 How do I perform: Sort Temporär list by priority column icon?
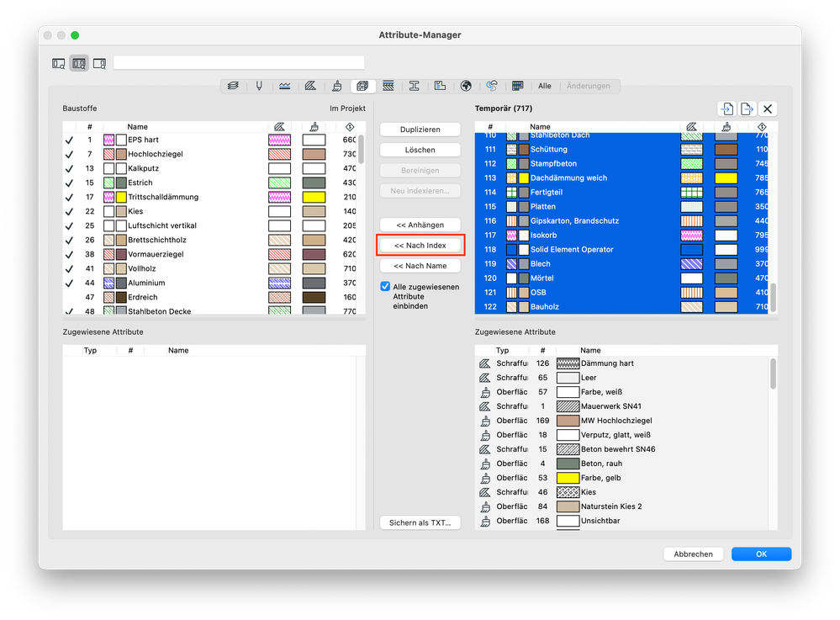point(762,126)
